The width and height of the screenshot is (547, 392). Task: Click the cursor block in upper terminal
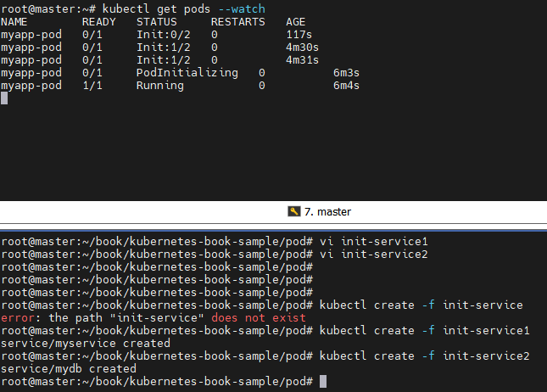[x=4, y=98]
